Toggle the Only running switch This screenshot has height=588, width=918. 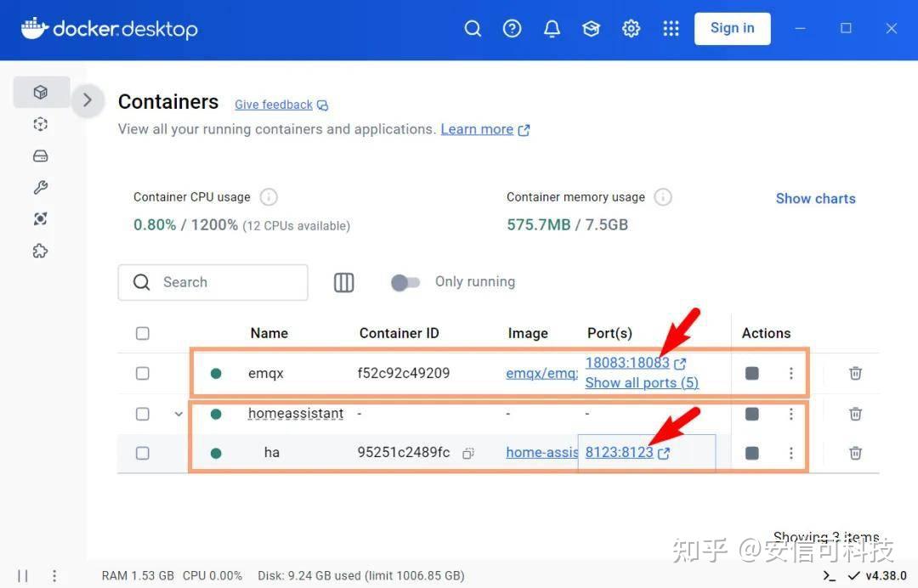click(405, 283)
